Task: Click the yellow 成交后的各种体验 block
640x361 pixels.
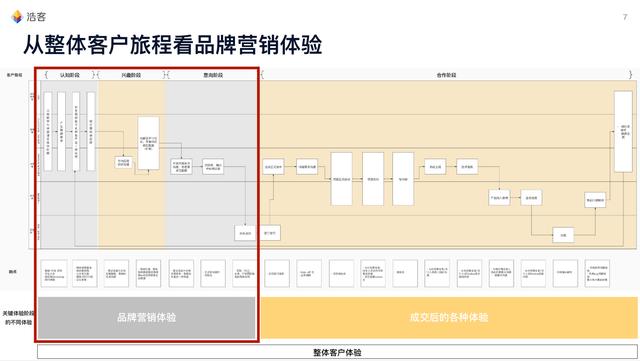Action: click(449, 318)
